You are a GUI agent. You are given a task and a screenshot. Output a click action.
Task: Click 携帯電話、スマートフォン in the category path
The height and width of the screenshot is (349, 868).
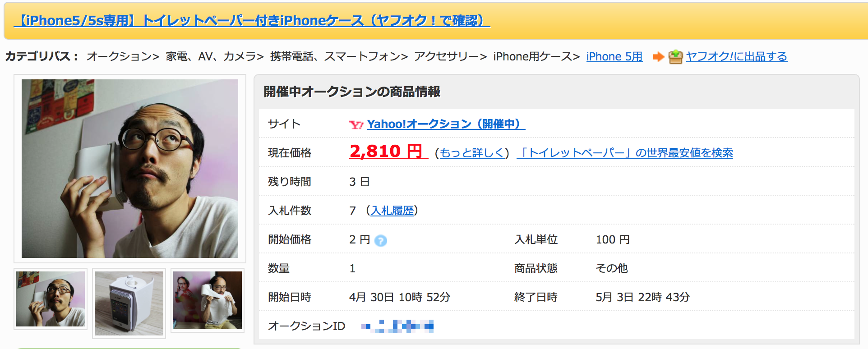[335, 57]
